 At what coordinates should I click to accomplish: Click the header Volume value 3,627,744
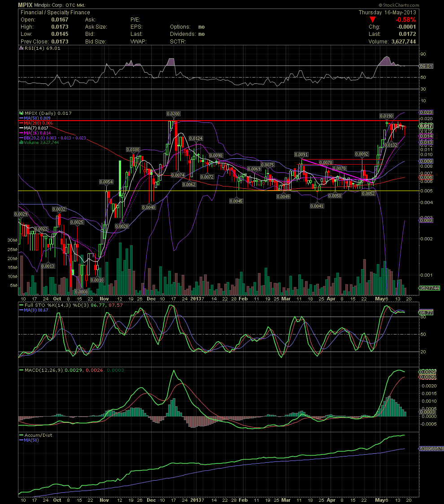click(x=404, y=42)
